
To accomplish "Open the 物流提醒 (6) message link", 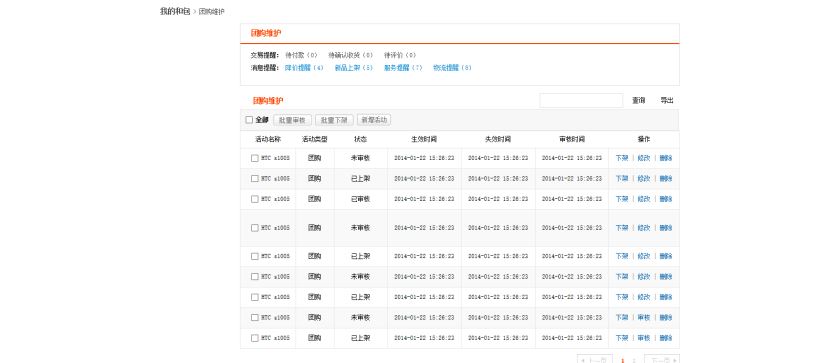I will coord(453,68).
